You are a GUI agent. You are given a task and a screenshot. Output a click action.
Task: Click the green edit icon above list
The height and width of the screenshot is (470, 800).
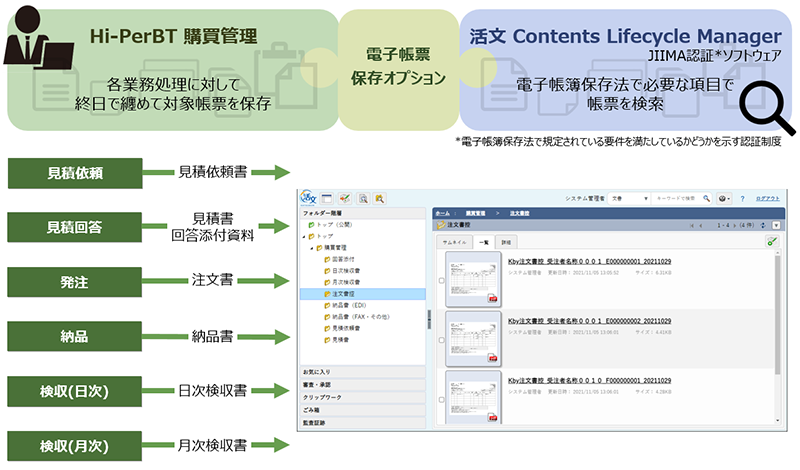coord(772,241)
